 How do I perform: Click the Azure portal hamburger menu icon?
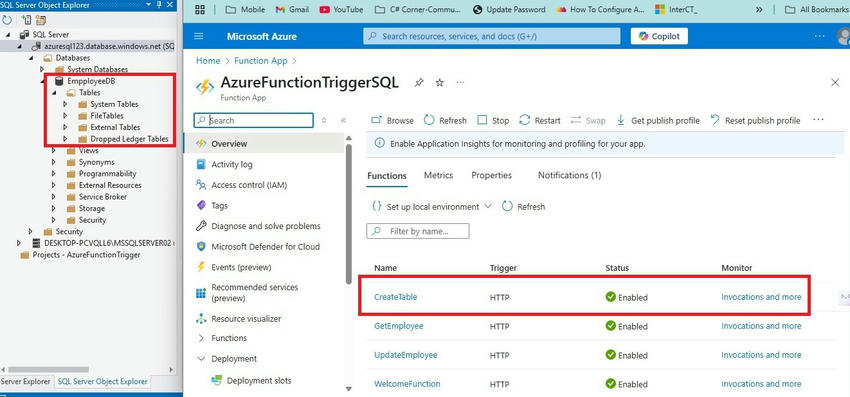coord(198,36)
